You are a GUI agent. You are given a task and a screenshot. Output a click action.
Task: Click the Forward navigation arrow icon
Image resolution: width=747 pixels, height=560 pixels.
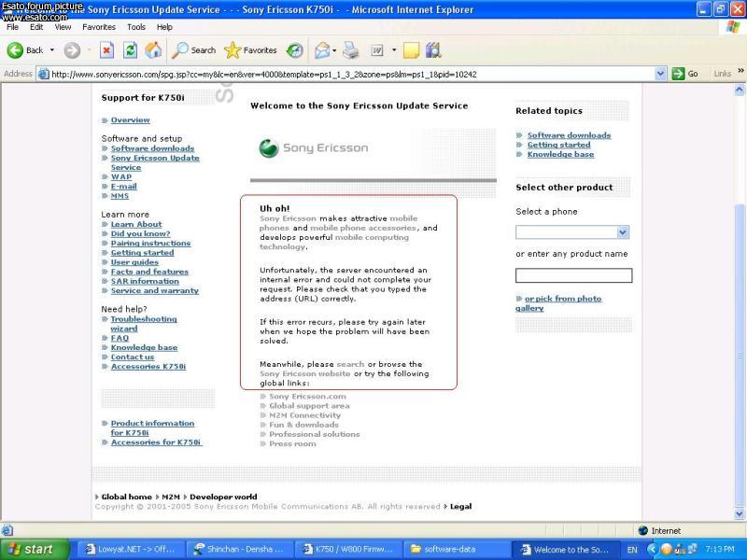pos(72,50)
